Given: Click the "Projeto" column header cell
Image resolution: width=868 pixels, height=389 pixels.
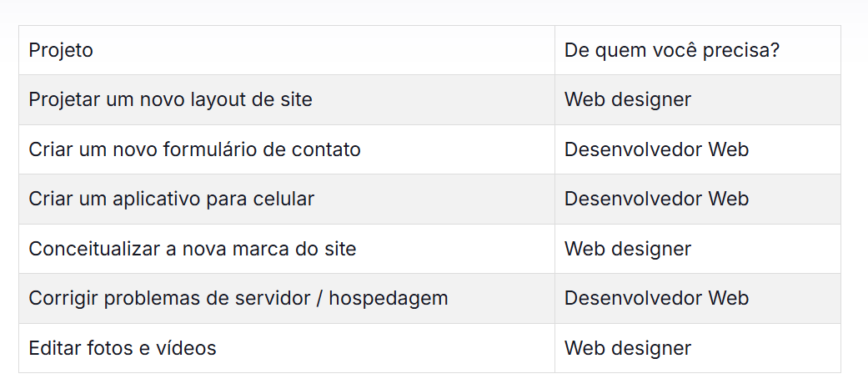Looking at the screenshot, I should pos(61,50).
